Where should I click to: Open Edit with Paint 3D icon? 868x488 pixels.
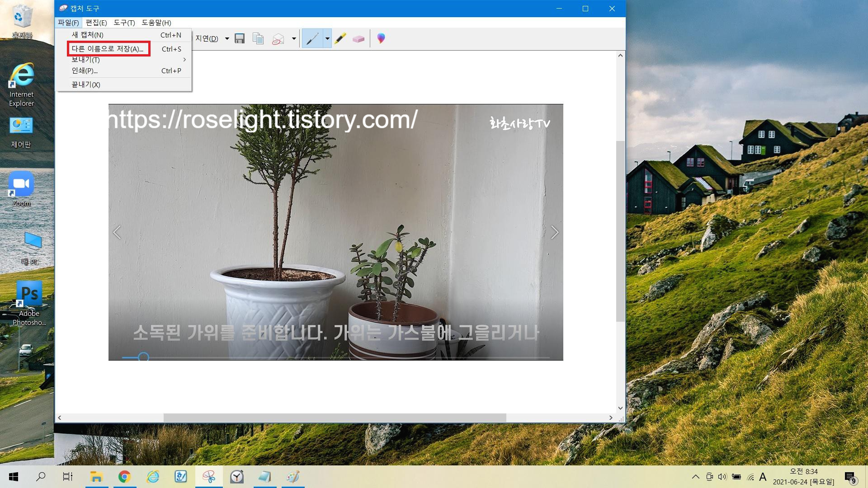381,38
